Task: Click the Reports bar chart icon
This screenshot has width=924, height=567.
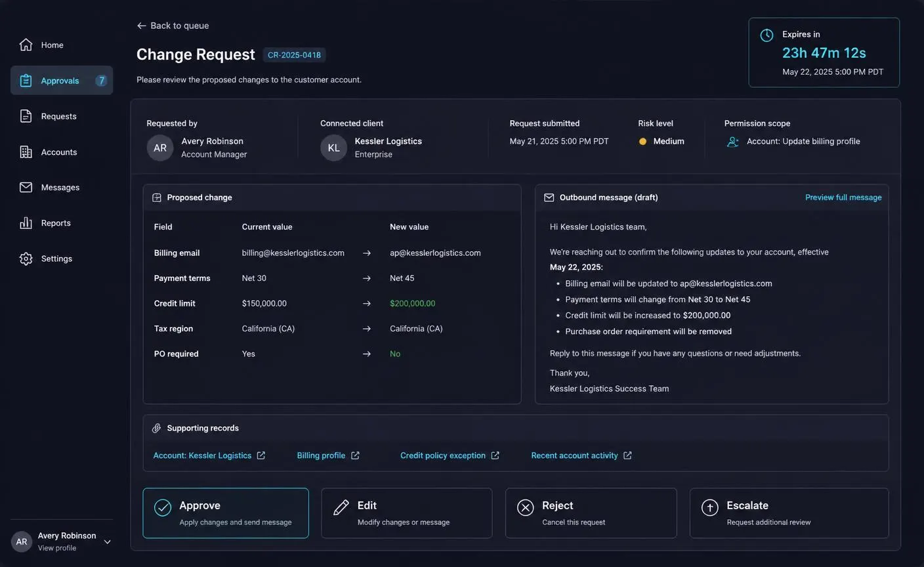Action: tap(26, 223)
